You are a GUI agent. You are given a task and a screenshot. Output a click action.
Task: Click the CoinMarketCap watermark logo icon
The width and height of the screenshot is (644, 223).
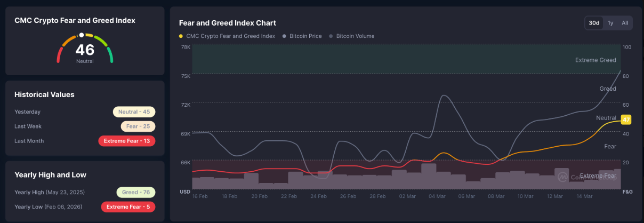tap(562, 177)
